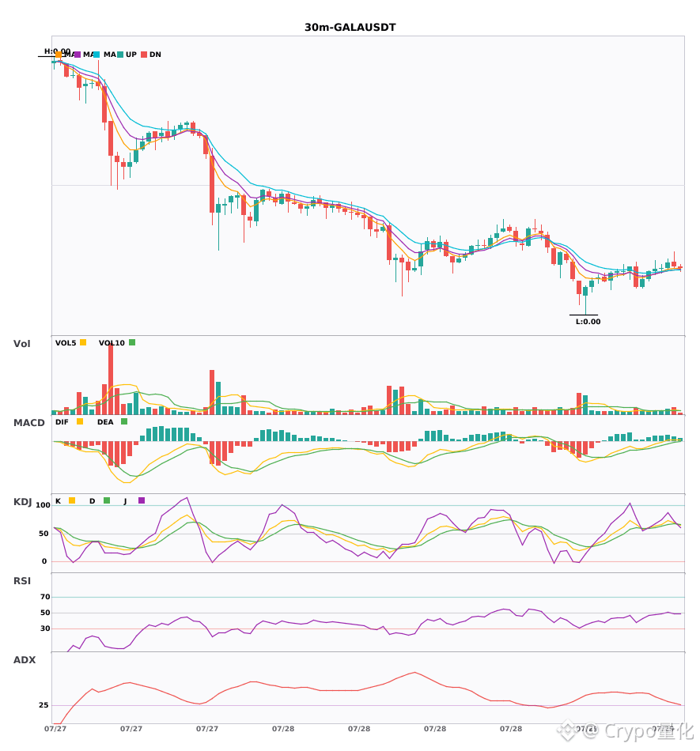Image resolution: width=700 pixels, height=751 pixels.
Task: Click the ADX 25 threshold label
Action: (x=44, y=705)
